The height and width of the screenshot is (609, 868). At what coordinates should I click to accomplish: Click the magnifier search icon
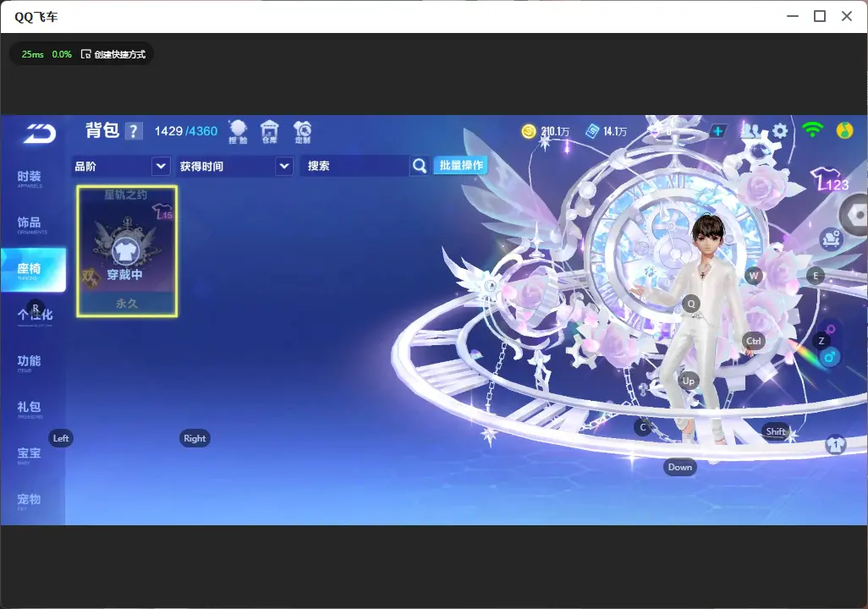[x=420, y=166]
